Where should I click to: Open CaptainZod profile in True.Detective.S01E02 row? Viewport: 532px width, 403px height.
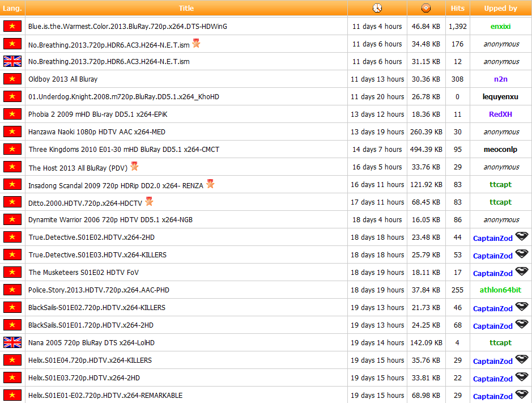pos(493,238)
